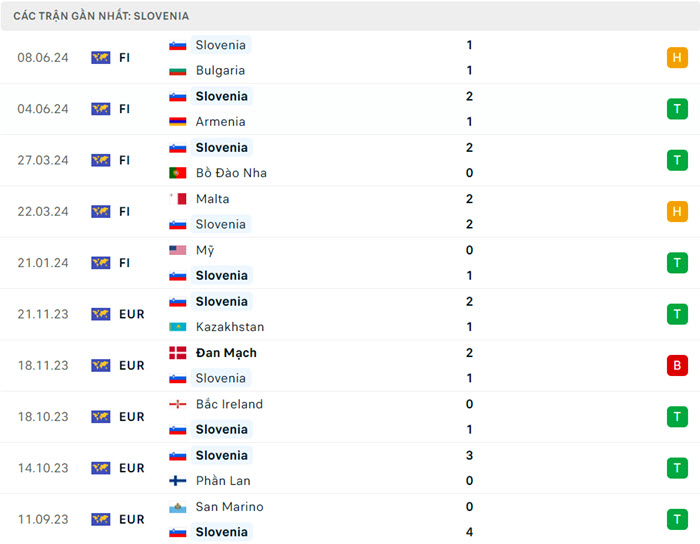Click the Armenia flag icon
Screen dimensions: 700x544
(x=178, y=122)
